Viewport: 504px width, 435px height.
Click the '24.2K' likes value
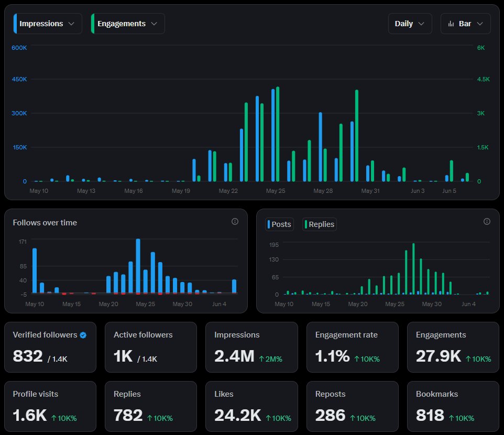pyautogui.click(x=237, y=415)
